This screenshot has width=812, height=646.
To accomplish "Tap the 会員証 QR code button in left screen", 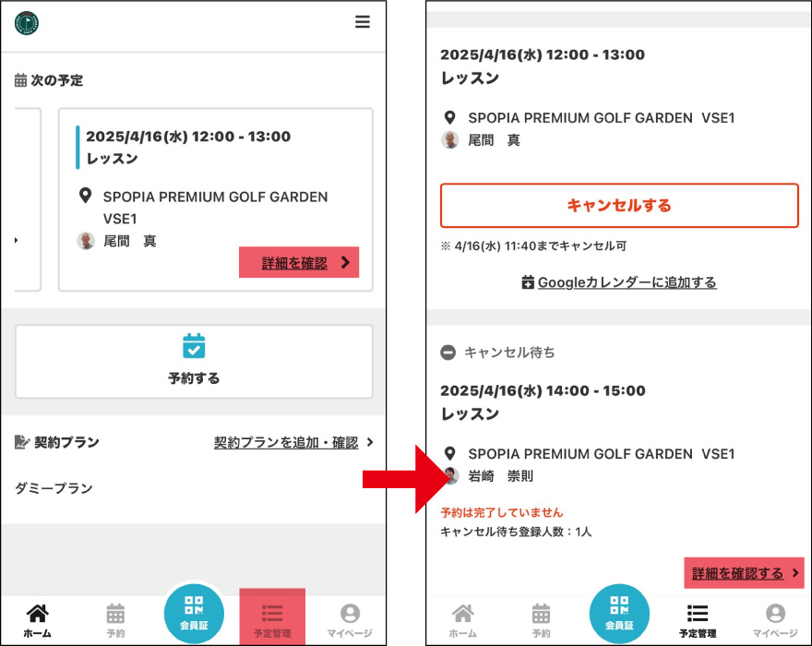I will tap(194, 614).
